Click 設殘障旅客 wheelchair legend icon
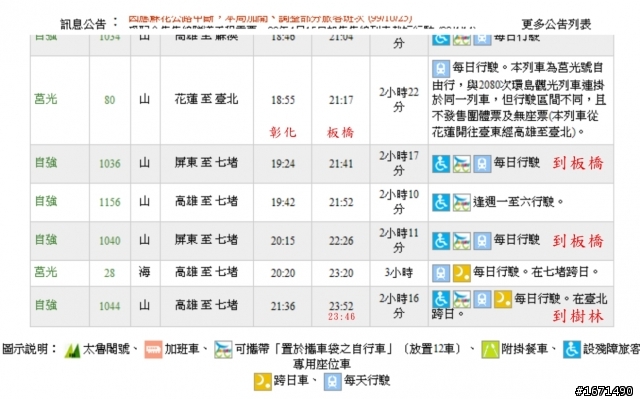Viewport: 640px width, 399px height. coord(571,350)
